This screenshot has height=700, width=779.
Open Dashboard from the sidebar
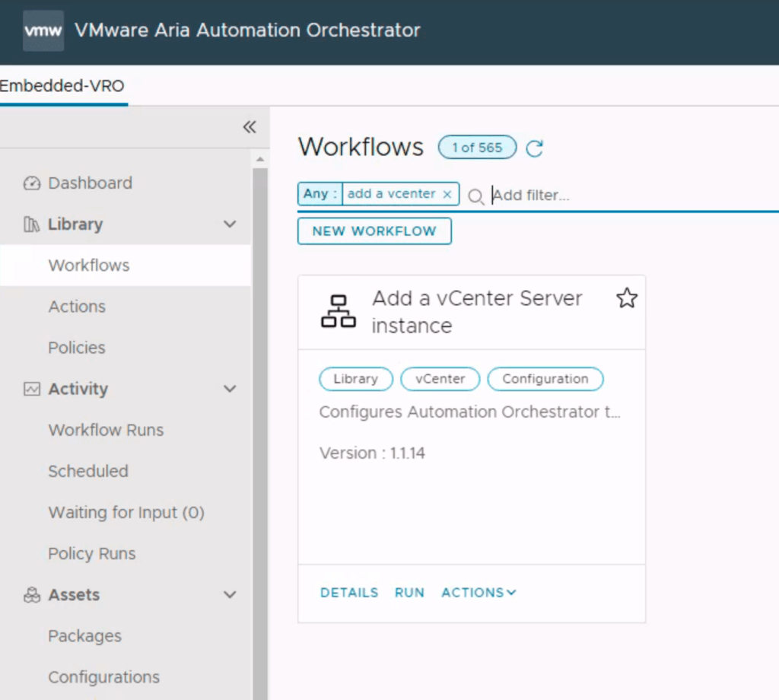(90, 183)
